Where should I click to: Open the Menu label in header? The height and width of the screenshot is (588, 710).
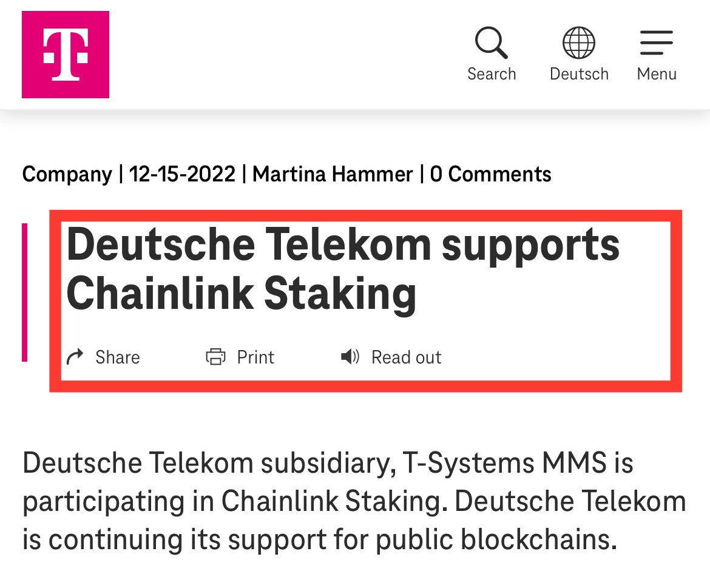(x=657, y=74)
